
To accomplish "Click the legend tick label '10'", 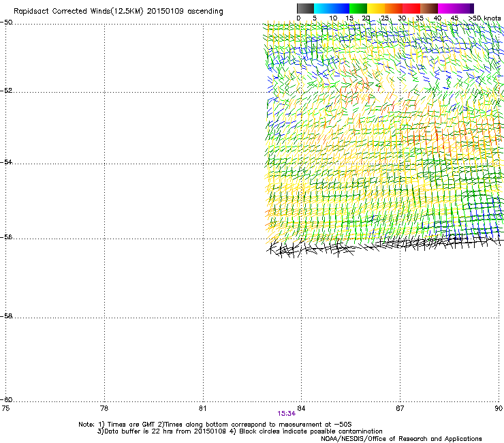I will coord(333,18).
